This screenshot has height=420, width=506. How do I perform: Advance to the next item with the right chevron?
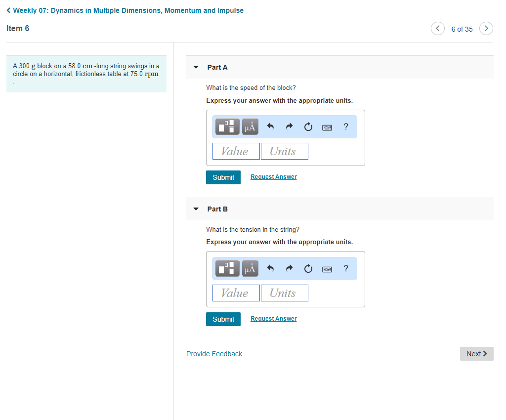click(x=486, y=28)
